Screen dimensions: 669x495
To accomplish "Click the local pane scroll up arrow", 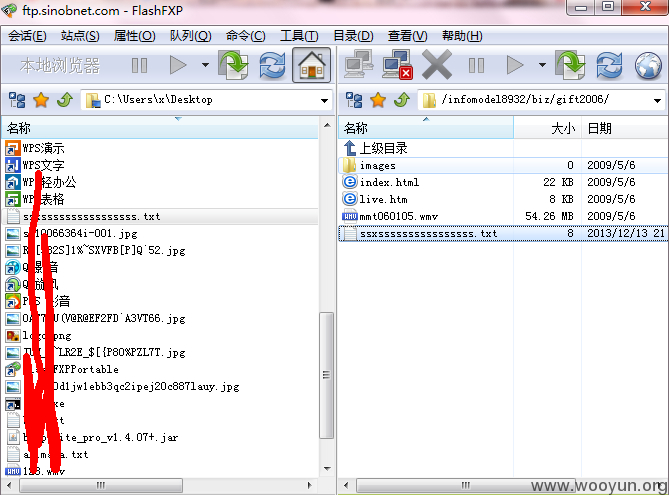I will coord(327,125).
